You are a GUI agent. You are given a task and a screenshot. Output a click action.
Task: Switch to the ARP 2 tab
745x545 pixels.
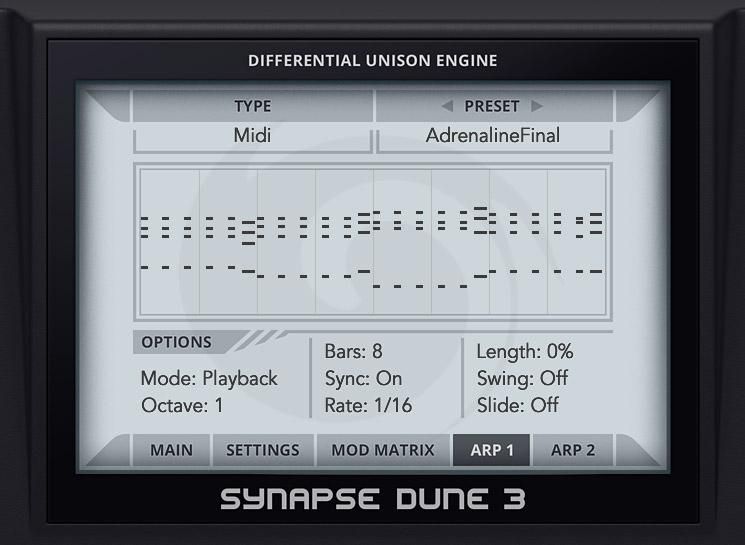pyautogui.click(x=573, y=450)
